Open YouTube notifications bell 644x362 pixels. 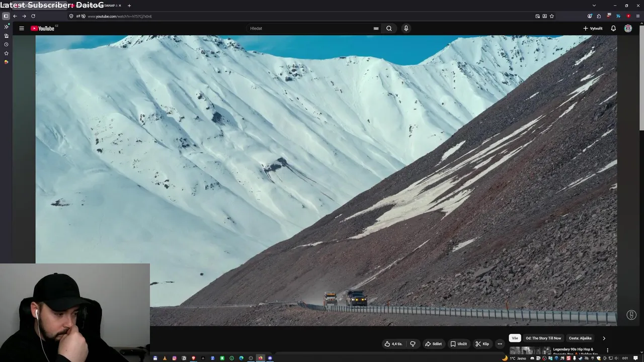(x=613, y=28)
